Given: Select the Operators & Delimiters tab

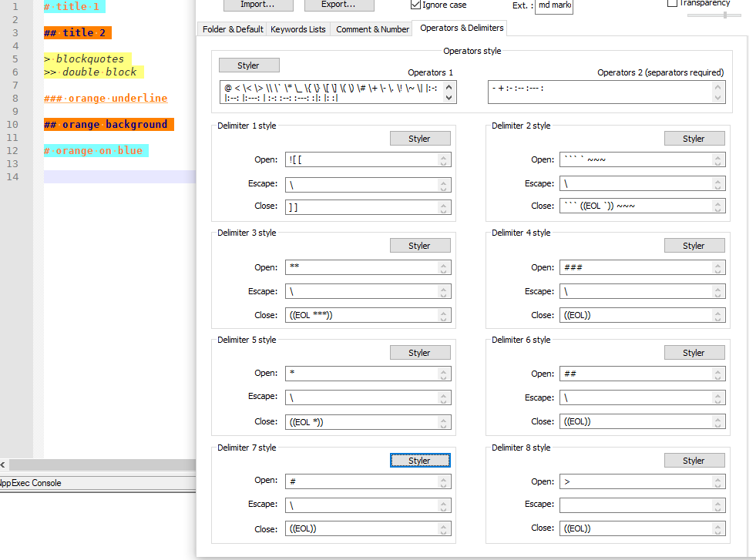Looking at the screenshot, I should (462, 28).
